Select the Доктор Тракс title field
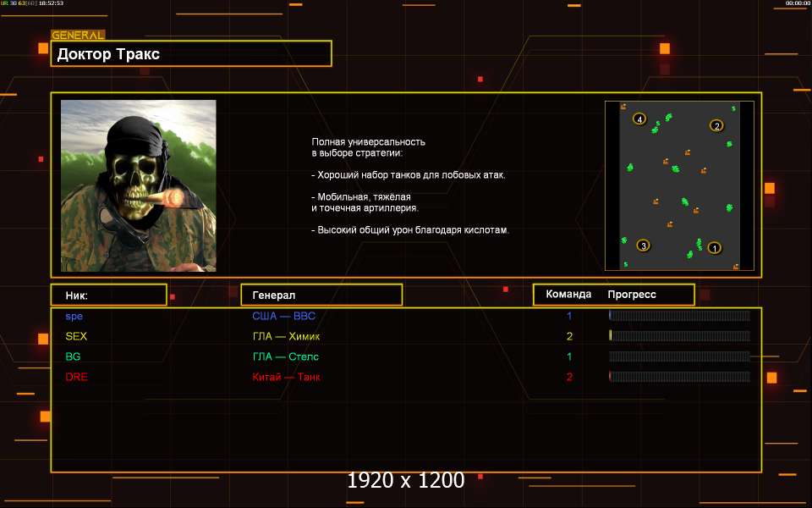Viewport: 812px width, 508px height. coord(191,53)
